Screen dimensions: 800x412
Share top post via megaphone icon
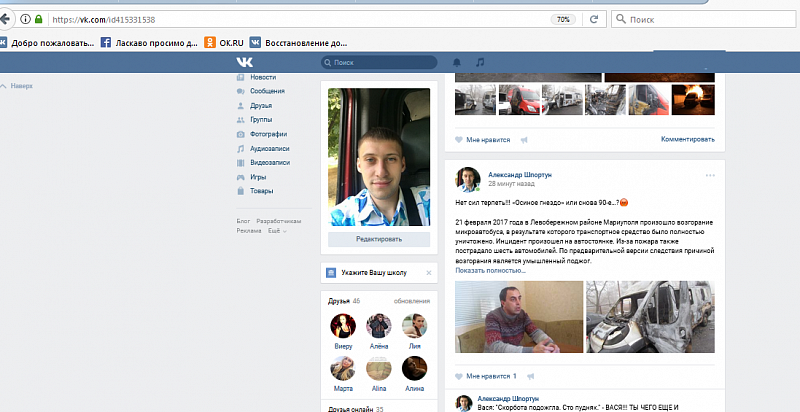(x=524, y=140)
